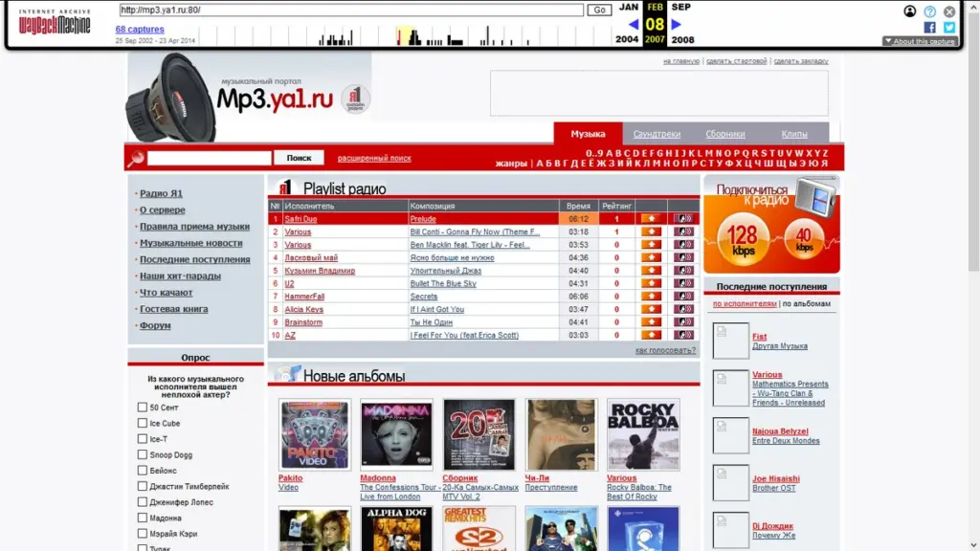Viewport: 980px width, 551px height.
Task: Click the listen speaker icon for HammerFall
Action: (683, 297)
